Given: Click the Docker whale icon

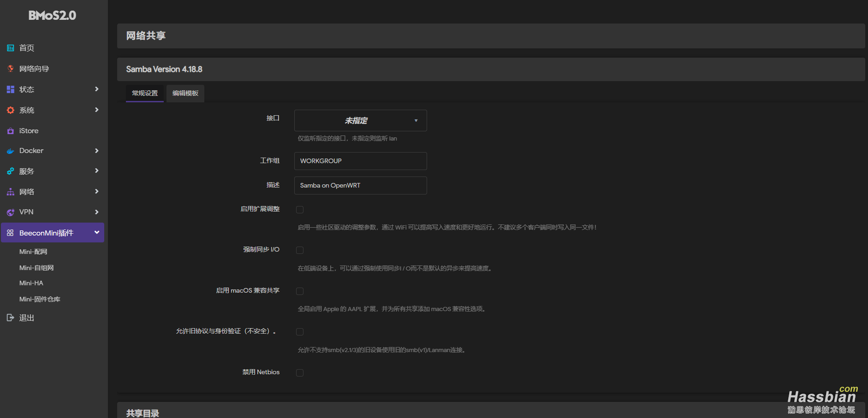Looking at the screenshot, I should coord(11,151).
